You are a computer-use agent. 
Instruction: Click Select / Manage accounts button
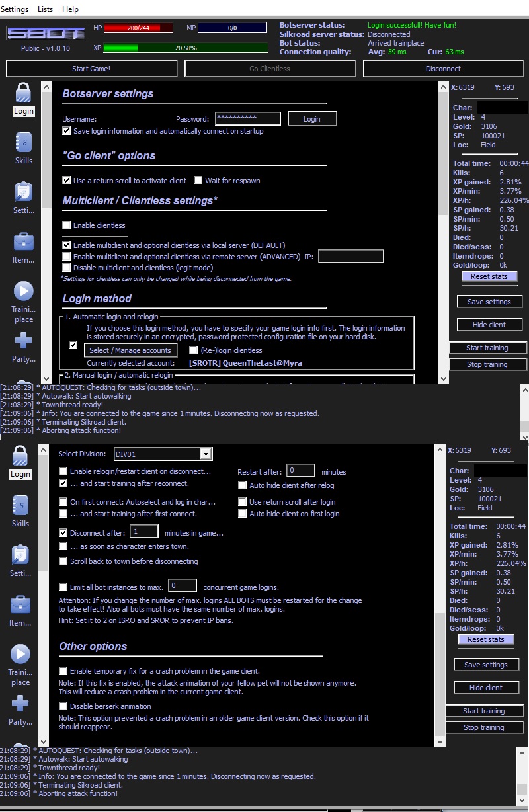[130, 350]
